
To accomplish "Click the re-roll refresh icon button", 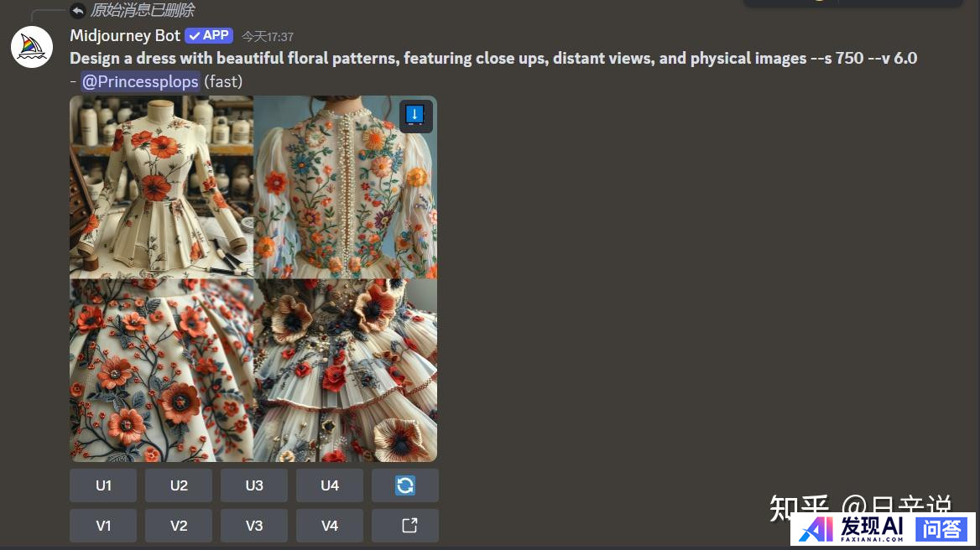I will coord(405,485).
